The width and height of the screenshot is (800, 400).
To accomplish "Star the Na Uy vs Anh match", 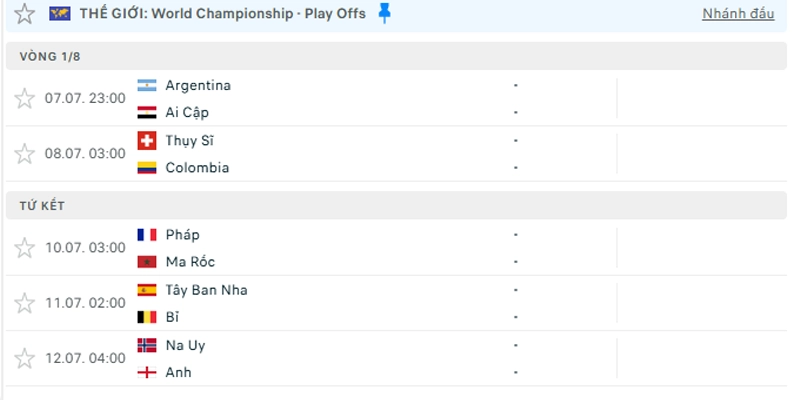I will click(x=24, y=358).
